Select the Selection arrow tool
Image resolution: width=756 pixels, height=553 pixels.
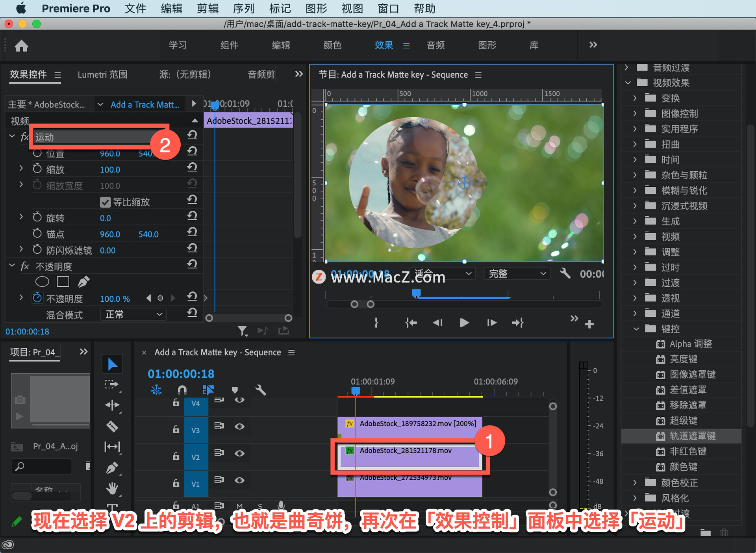(112, 364)
